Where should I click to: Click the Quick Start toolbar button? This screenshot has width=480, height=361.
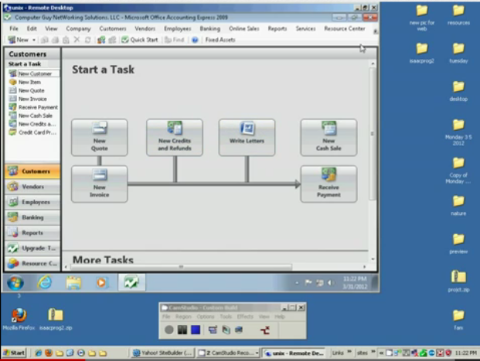pos(140,40)
